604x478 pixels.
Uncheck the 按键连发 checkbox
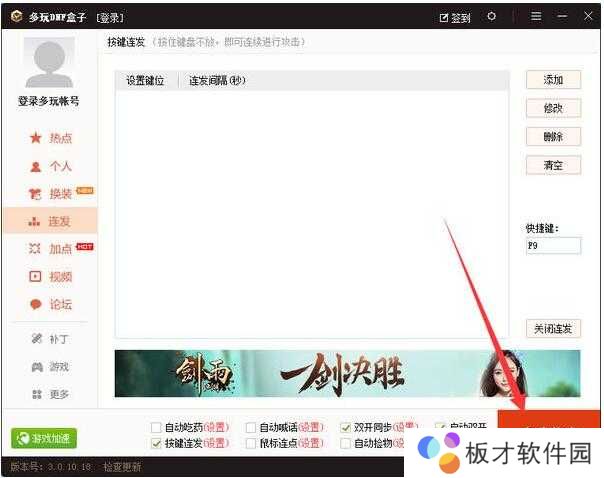156,443
